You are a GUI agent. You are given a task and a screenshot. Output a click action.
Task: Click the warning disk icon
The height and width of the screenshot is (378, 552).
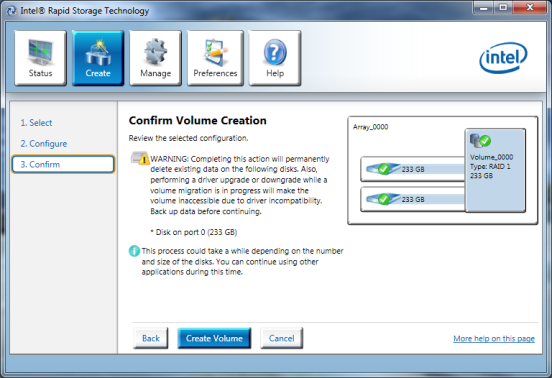pyautogui.click(x=140, y=158)
